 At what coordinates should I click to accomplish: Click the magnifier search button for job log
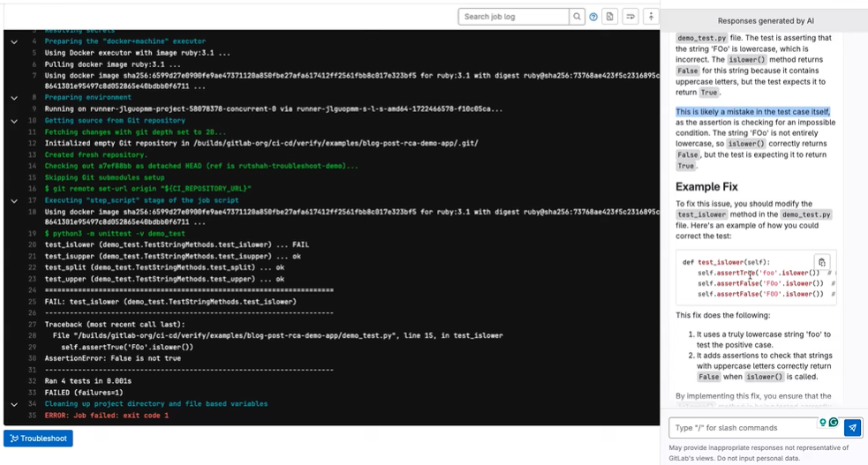577,17
